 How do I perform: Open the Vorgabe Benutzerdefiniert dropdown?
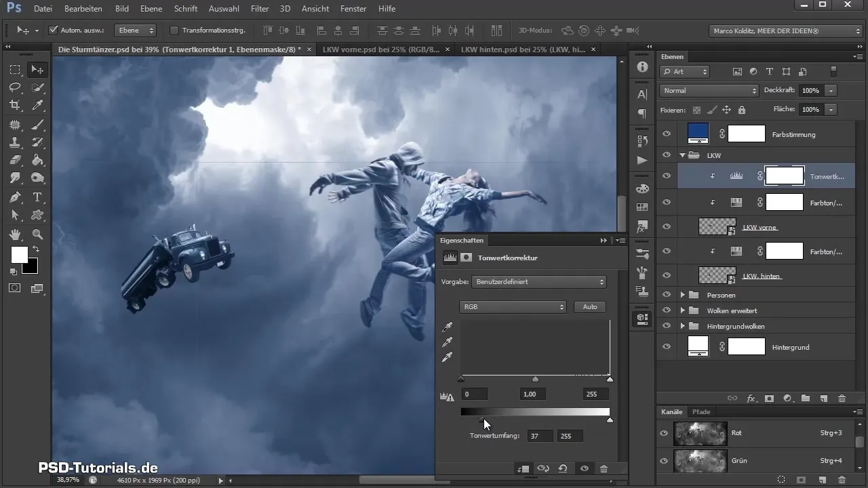click(x=539, y=281)
